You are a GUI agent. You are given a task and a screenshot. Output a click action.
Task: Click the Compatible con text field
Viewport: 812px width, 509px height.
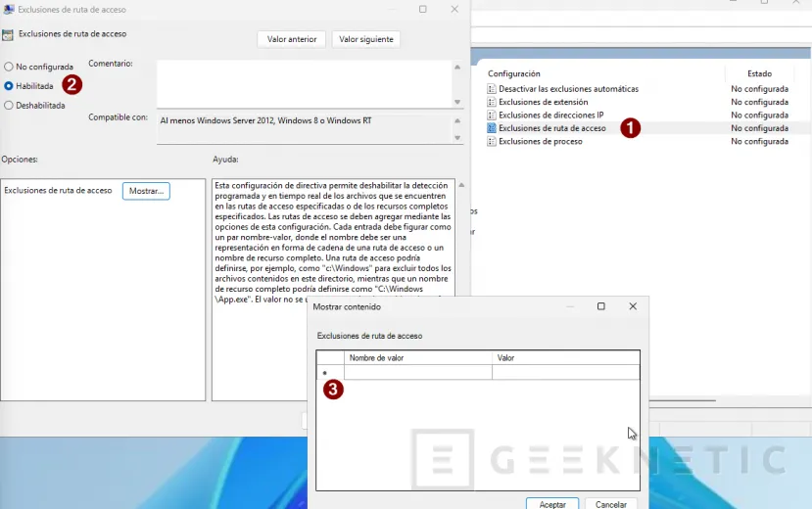click(x=305, y=128)
